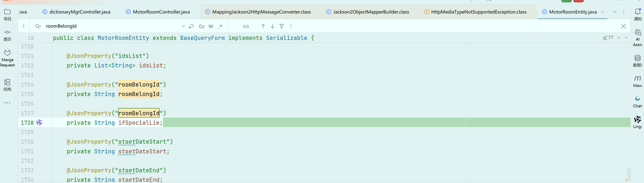Switch to dictionaryMgrController.java tab
The image size is (644, 183).
tap(76, 12)
